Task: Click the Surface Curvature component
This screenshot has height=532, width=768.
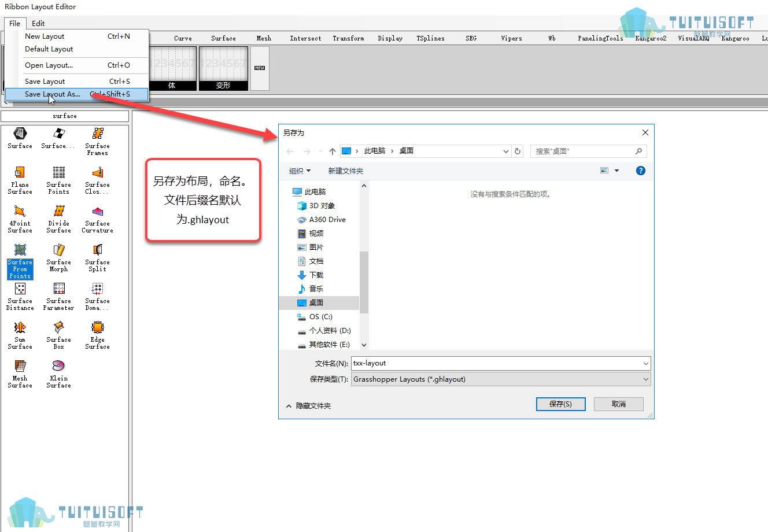Action: [x=97, y=219]
